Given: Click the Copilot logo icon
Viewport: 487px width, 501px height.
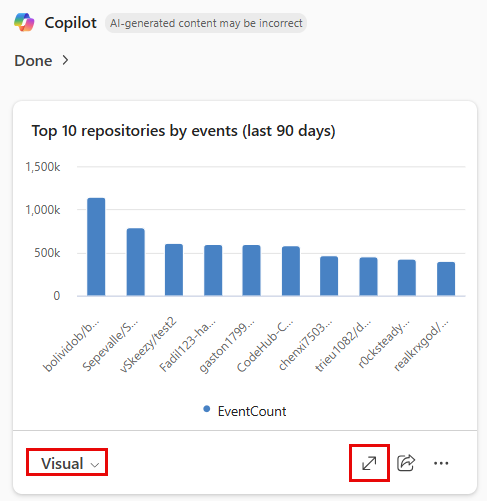Looking at the screenshot, I should (x=24, y=23).
